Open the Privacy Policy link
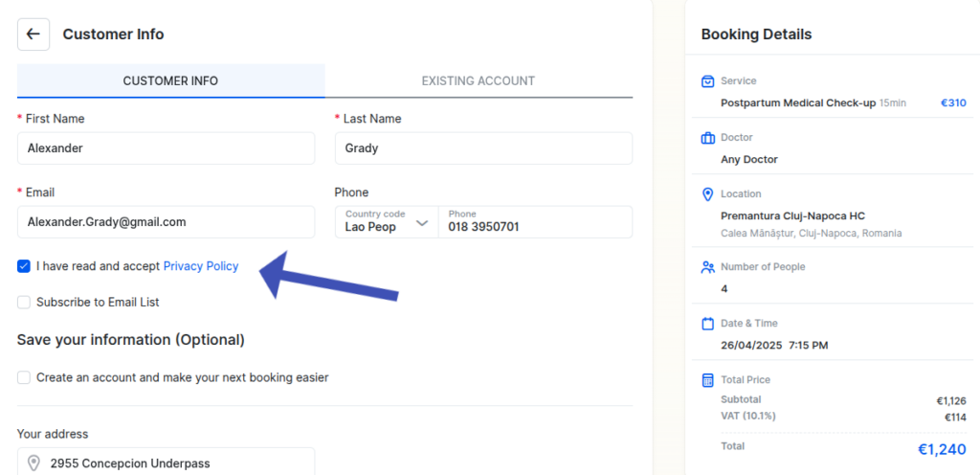 pos(201,266)
